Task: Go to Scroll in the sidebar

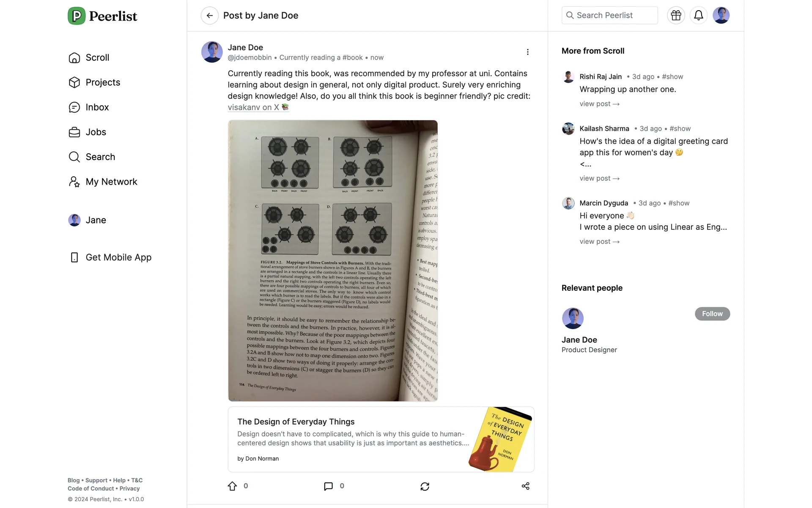Action: (97, 58)
